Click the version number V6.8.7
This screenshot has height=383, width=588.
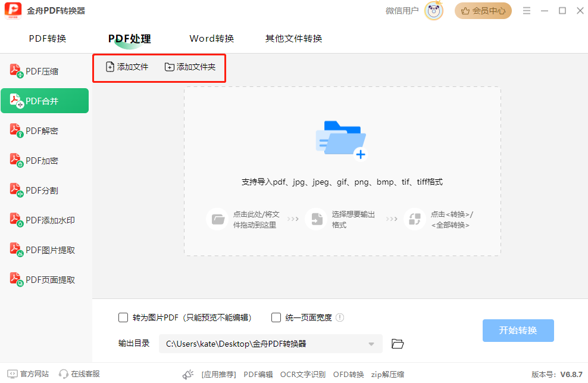(x=571, y=375)
